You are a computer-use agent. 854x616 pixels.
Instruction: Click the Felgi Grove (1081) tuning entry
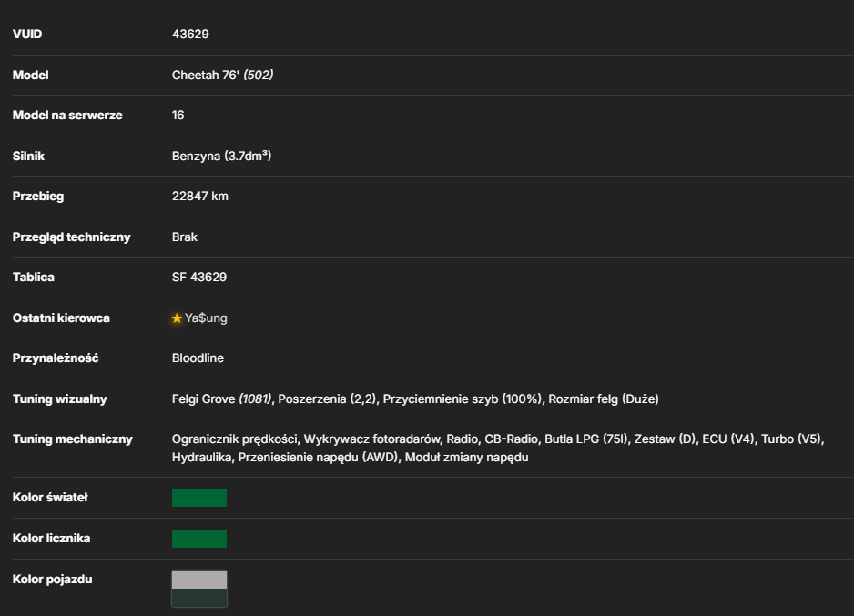[x=221, y=399]
